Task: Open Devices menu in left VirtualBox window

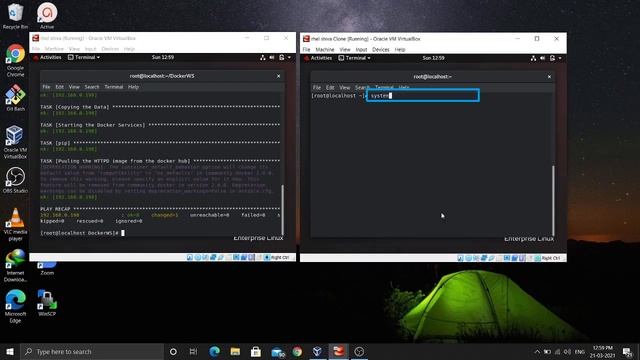Action: click(110, 49)
